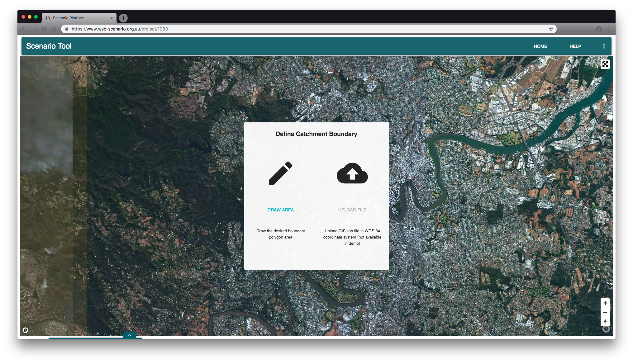
Task: Select the DRAW AREA option
Action: click(x=280, y=210)
